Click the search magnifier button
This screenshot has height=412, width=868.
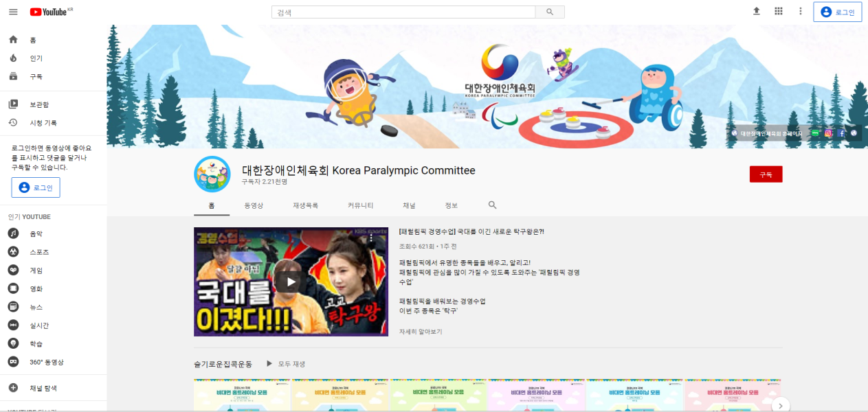tap(550, 12)
